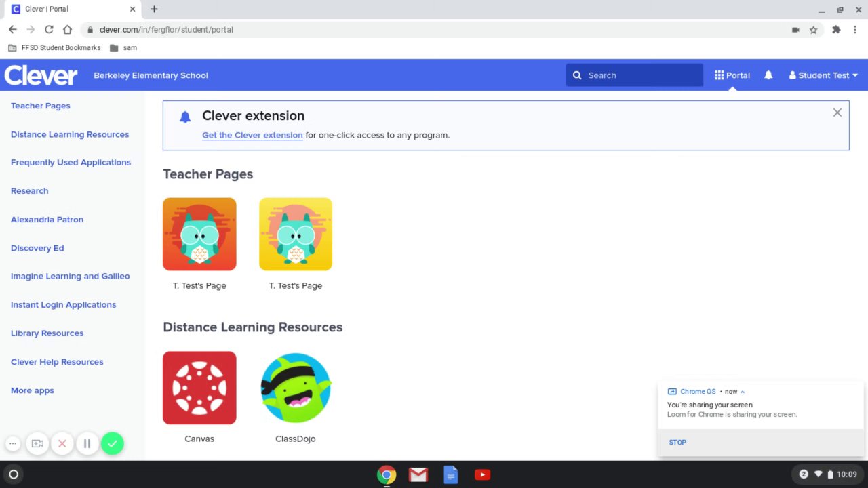Image resolution: width=868 pixels, height=488 pixels.
Task: Open a new browser tab
Action: (x=154, y=9)
